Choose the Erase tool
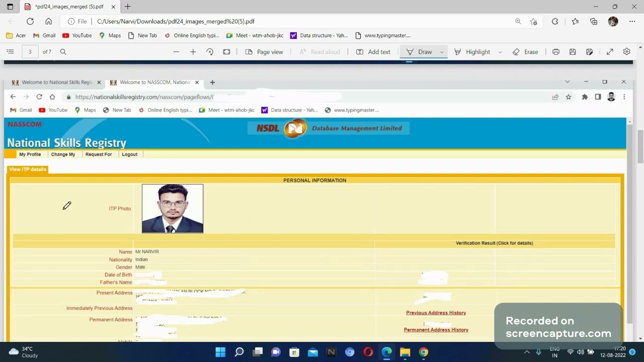The image size is (644, 362). pyautogui.click(x=525, y=52)
